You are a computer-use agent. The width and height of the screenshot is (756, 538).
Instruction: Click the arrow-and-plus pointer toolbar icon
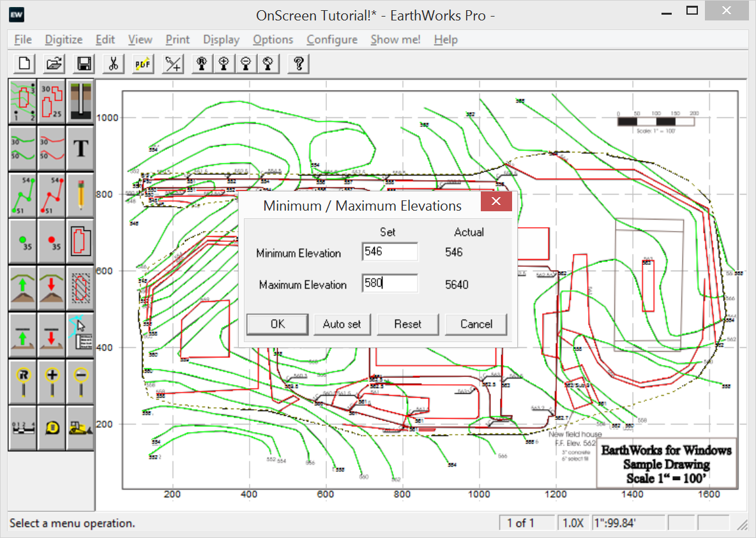173,64
